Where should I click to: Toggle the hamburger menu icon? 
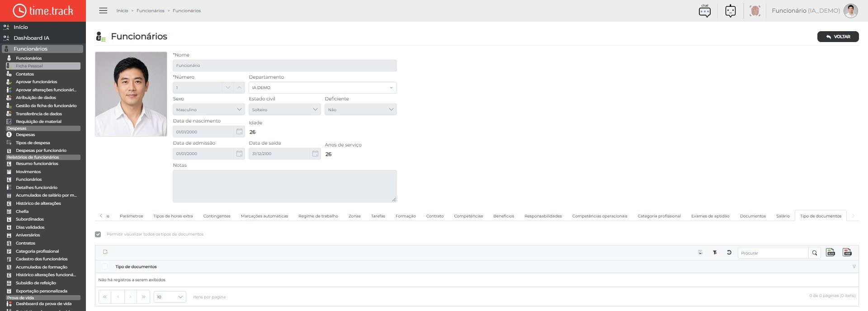pyautogui.click(x=103, y=10)
